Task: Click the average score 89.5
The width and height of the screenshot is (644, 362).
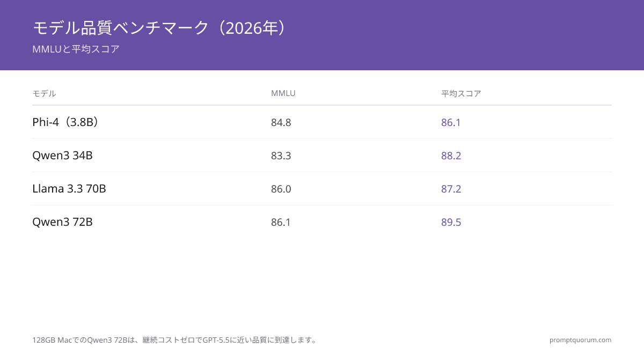Action: pos(451,222)
